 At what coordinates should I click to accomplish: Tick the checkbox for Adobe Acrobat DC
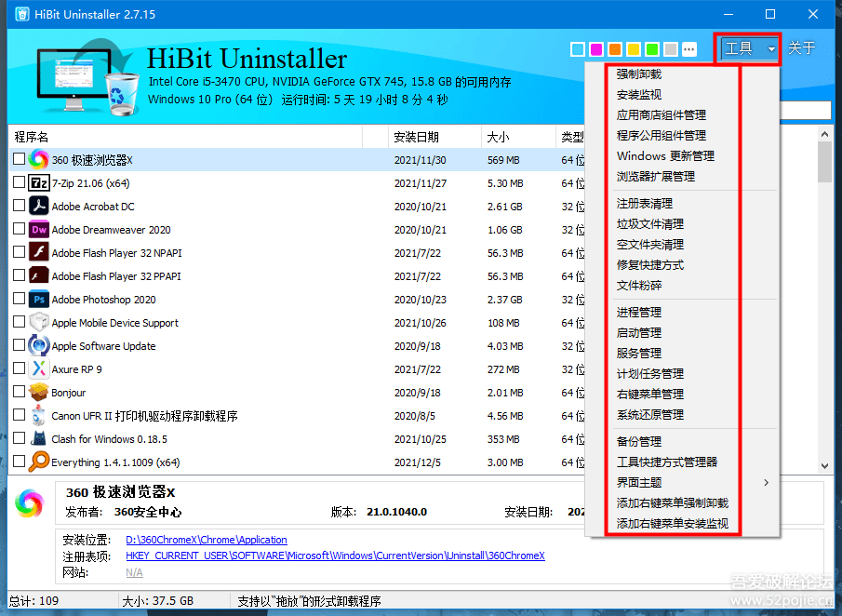tap(19, 205)
